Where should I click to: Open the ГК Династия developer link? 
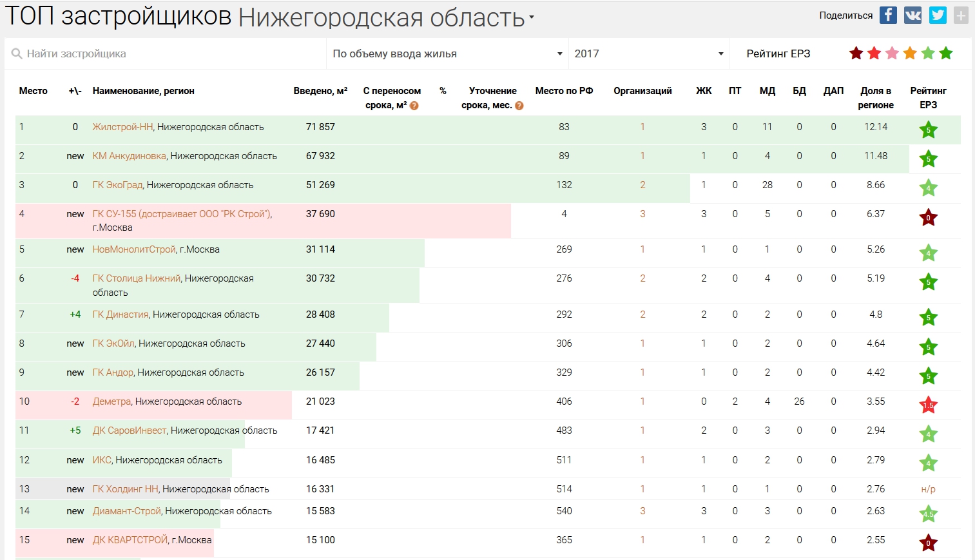click(x=121, y=314)
